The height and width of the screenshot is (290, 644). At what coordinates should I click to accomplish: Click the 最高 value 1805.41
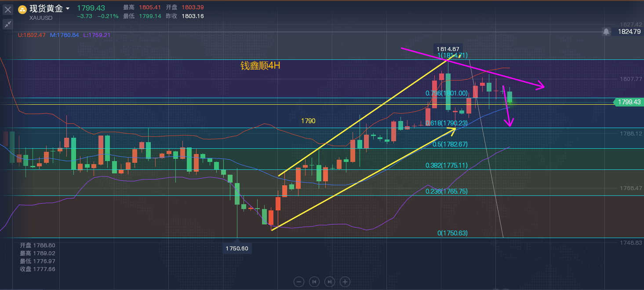(150, 8)
